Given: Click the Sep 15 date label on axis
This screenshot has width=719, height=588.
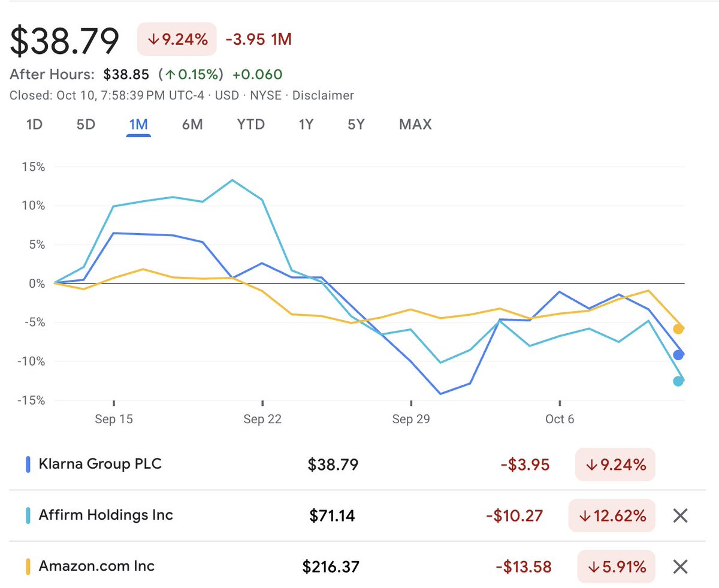Looking at the screenshot, I should [x=114, y=419].
